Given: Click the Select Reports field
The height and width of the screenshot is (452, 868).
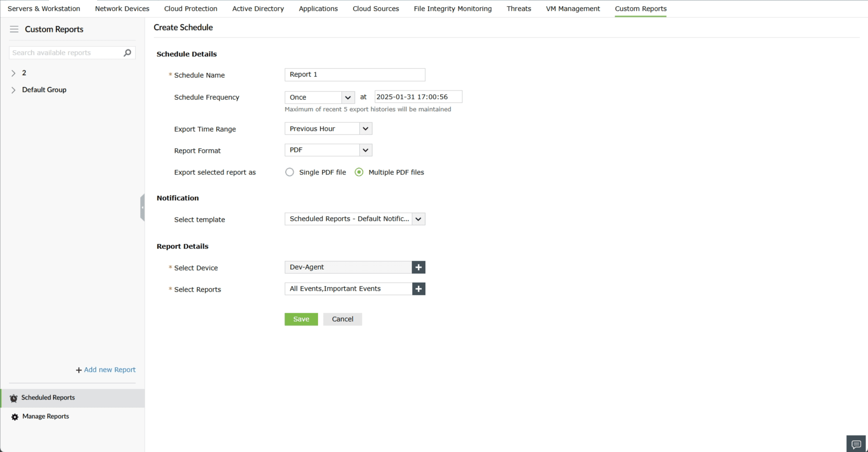Looking at the screenshot, I should pos(348,289).
